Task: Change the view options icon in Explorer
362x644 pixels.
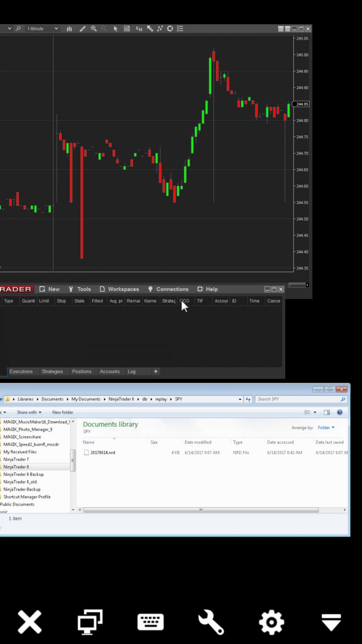Action: click(x=307, y=412)
